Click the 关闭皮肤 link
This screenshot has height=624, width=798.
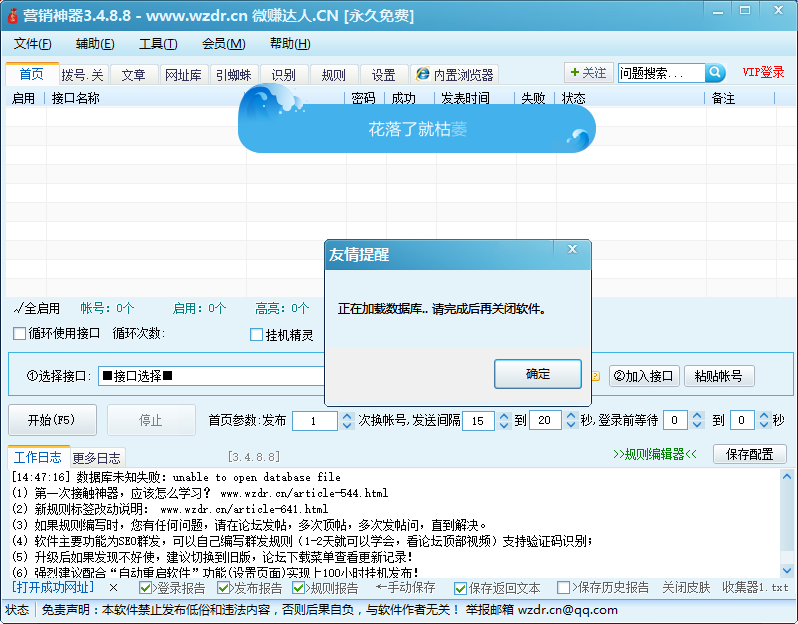[x=686, y=587]
